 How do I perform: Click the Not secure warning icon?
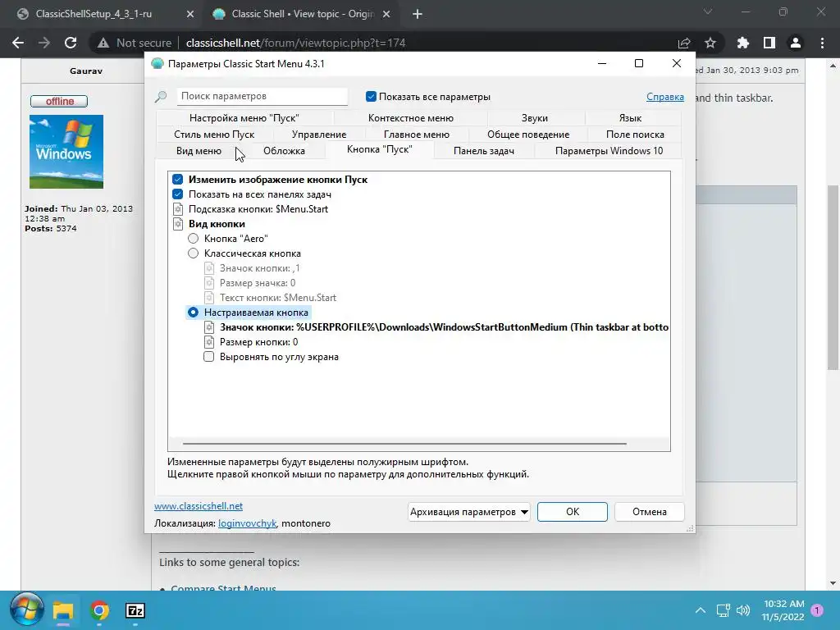pyautogui.click(x=103, y=43)
